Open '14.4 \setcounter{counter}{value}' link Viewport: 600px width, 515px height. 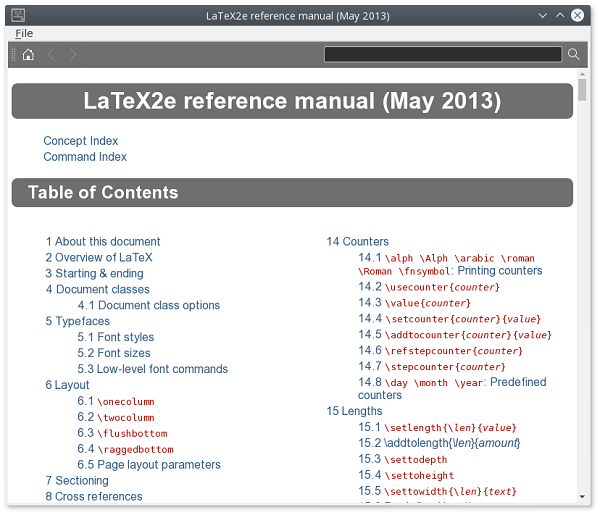click(x=450, y=319)
